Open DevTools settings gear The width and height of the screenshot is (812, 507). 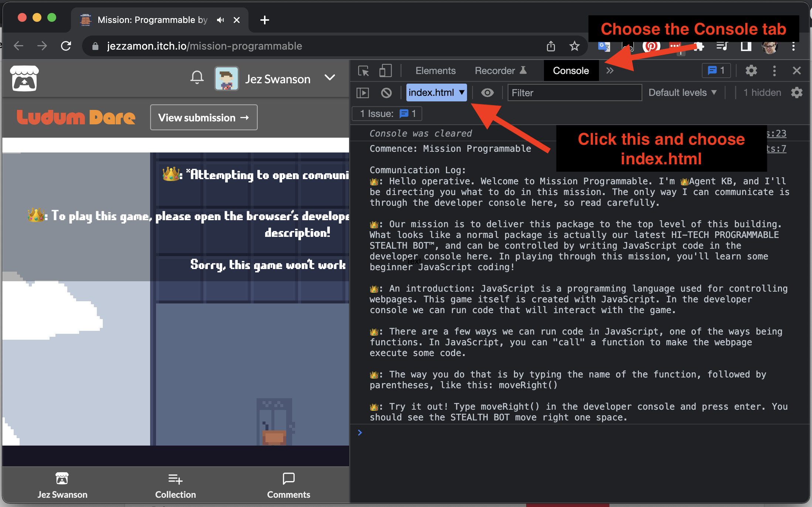tap(751, 70)
